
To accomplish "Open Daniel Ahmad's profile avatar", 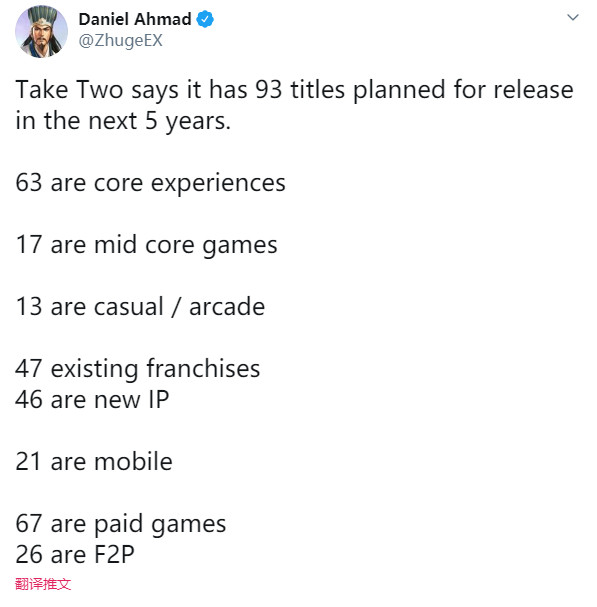I will 41,31.
